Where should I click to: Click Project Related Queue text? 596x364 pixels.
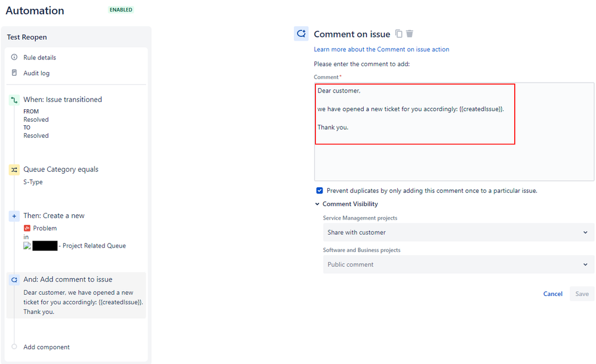click(94, 246)
